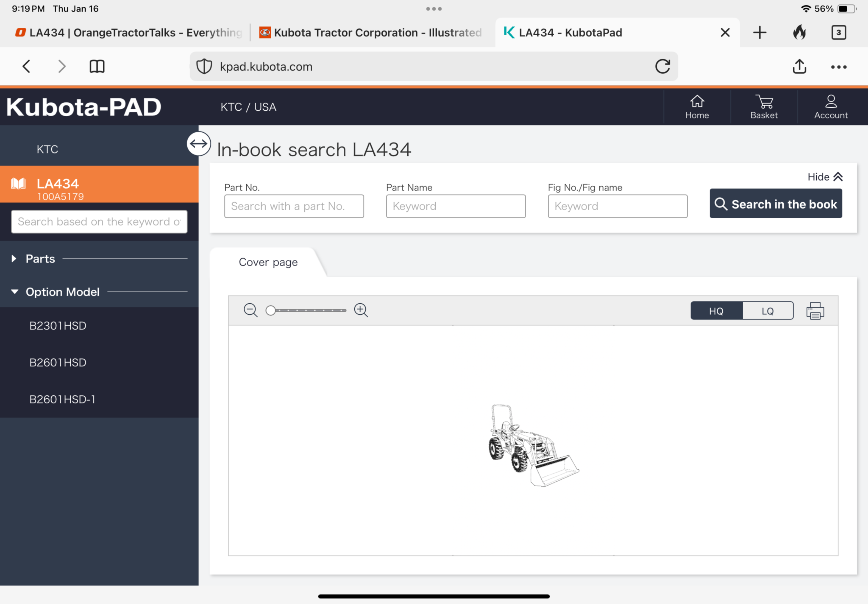868x604 pixels.
Task: Print the cover page
Action: tap(815, 311)
